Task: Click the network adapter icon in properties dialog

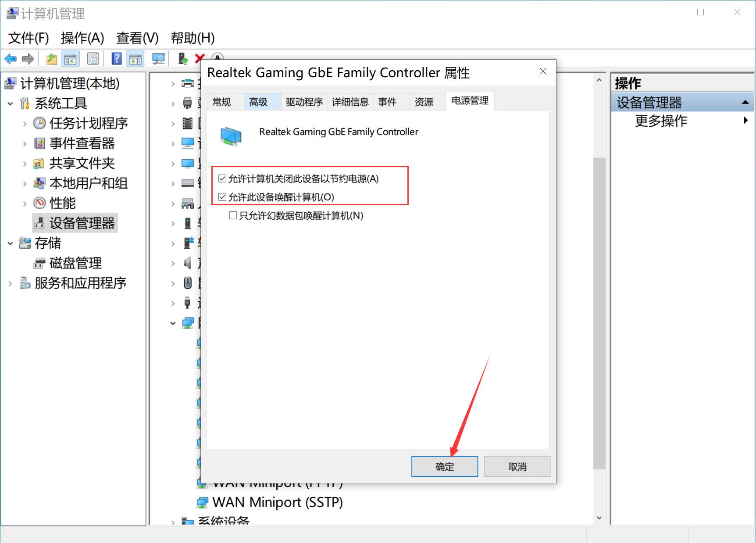Action: coord(231,136)
